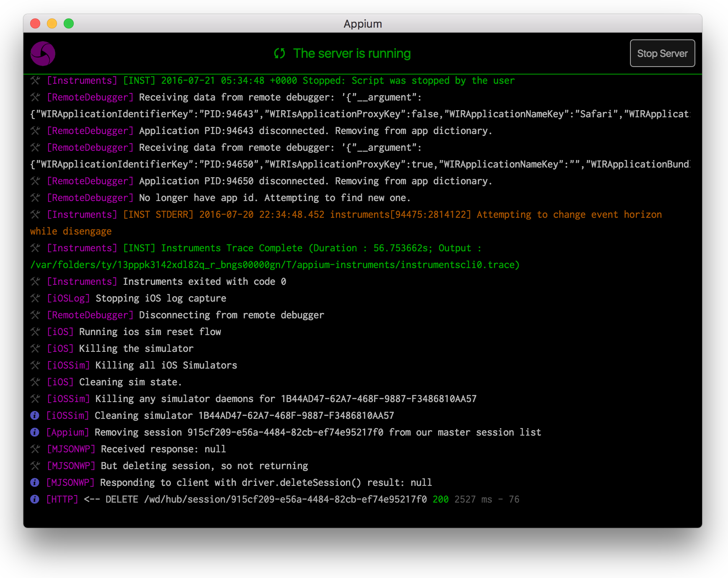Viewport: 728px width, 578px height.
Task: Click debug icon beside 'Application PID:94650 disconnected'
Action: click(35, 181)
